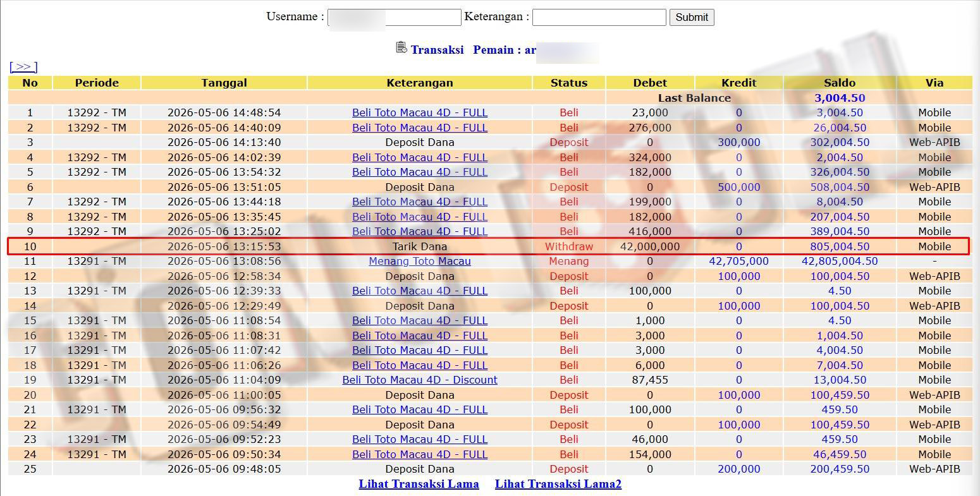Click the 508,004.50 balance value
Image resolution: width=980 pixels, height=496 pixels.
pyautogui.click(x=840, y=187)
